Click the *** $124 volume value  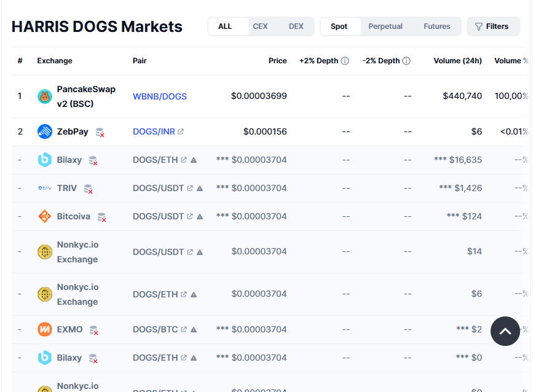point(464,216)
